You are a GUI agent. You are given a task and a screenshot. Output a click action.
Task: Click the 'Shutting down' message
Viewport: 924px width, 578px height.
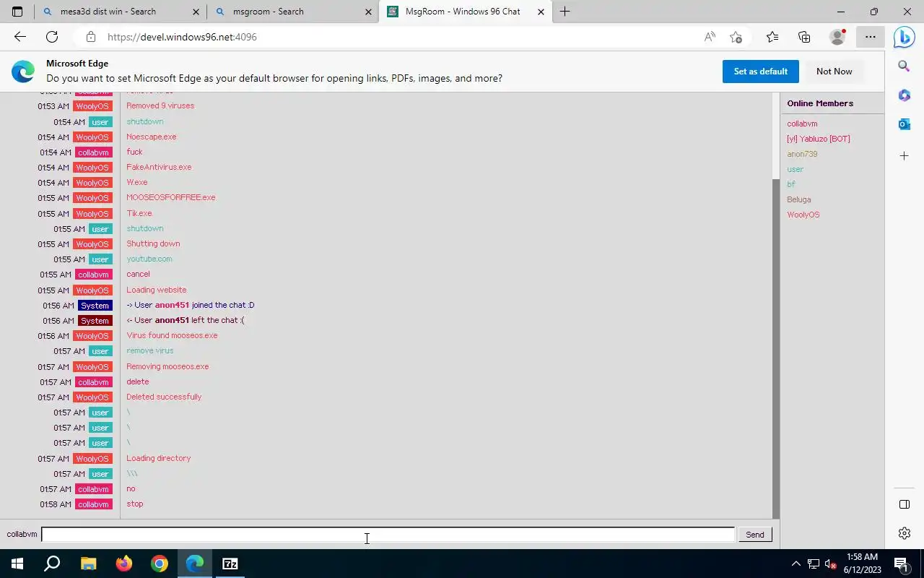click(x=153, y=243)
